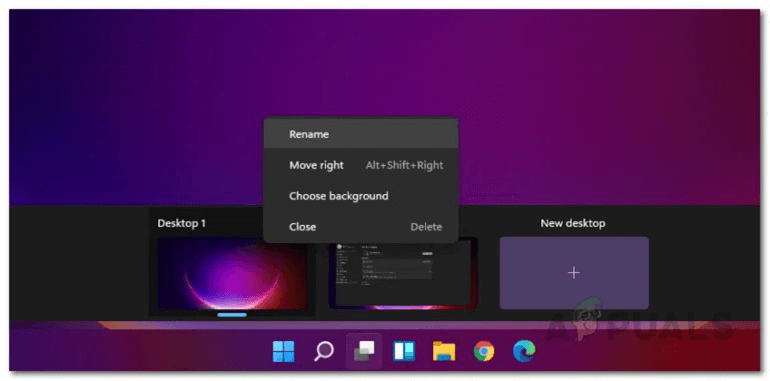Click the plus icon for new desktop
Viewport: 770px width, 381px height.
(x=574, y=273)
